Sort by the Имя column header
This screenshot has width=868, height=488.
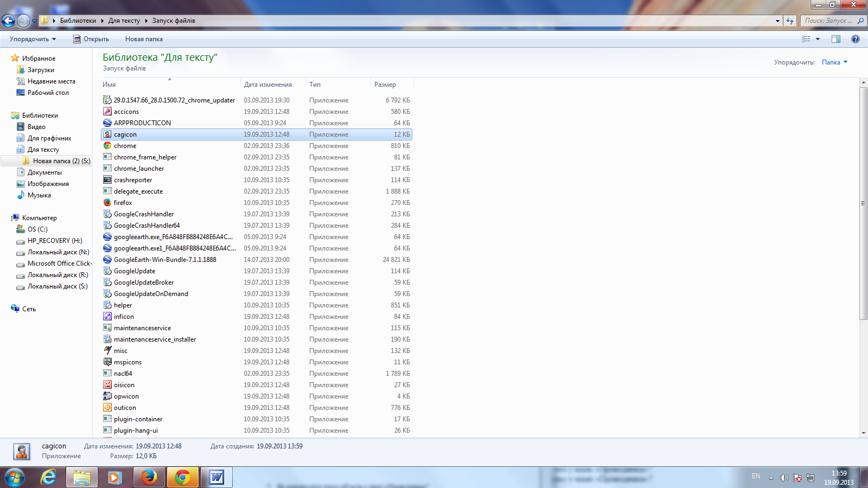point(170,85)
